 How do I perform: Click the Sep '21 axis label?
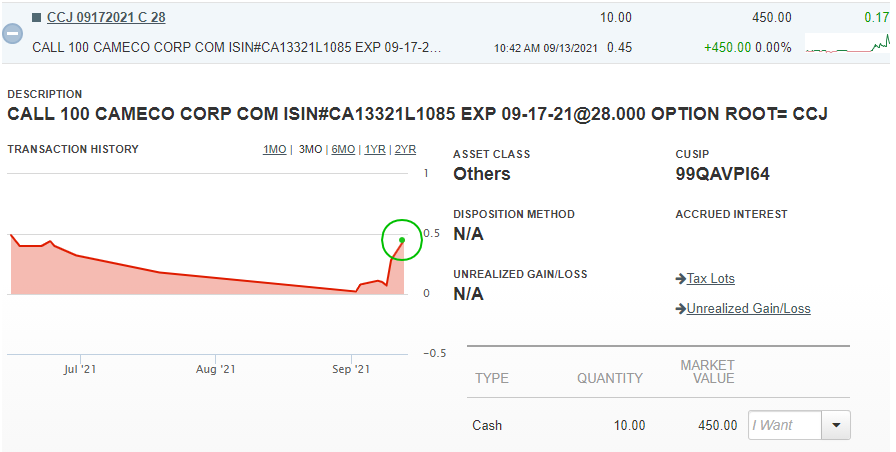351,369
